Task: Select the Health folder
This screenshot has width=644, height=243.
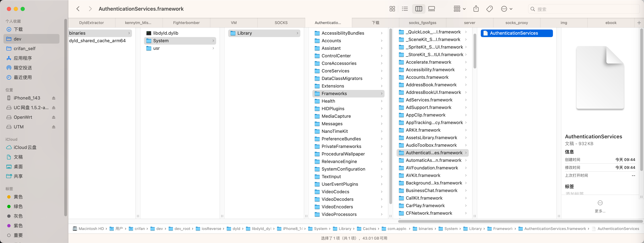Action: (x=348, y=101)
